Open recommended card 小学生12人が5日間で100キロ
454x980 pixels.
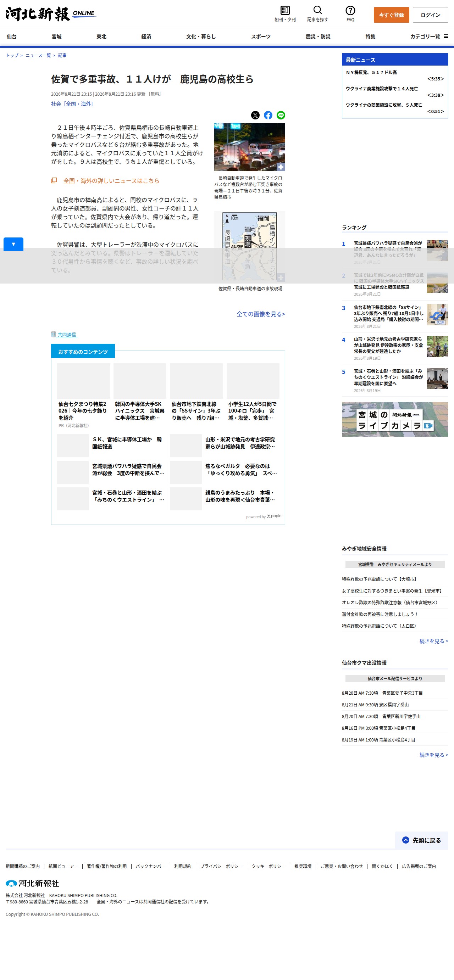pyautogui.click(x=253, y=393)
